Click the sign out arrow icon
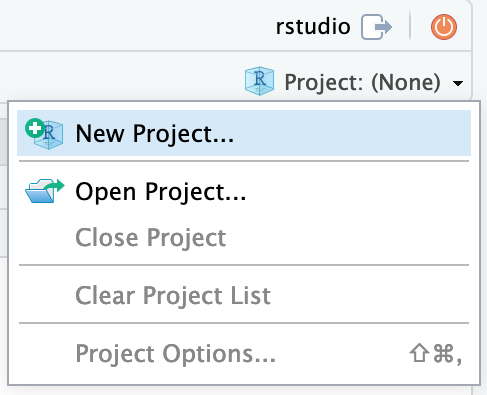Viewport: 487px width, 395px height. [376, 27]
